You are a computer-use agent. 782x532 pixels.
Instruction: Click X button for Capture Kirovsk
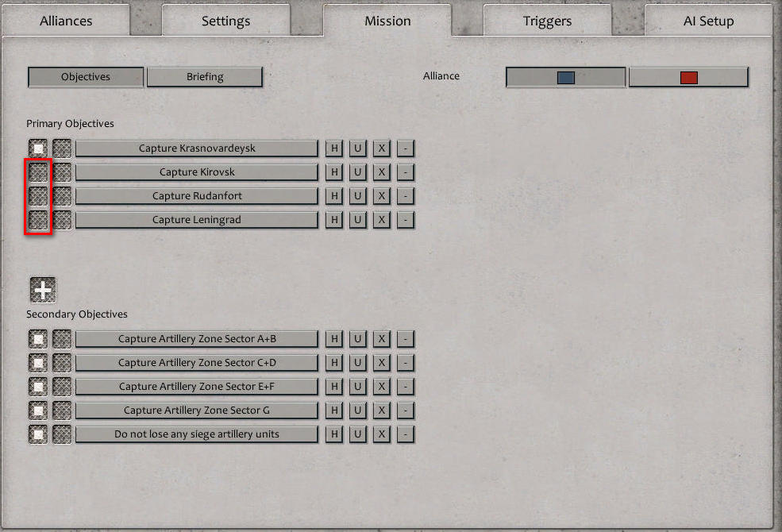382,172
